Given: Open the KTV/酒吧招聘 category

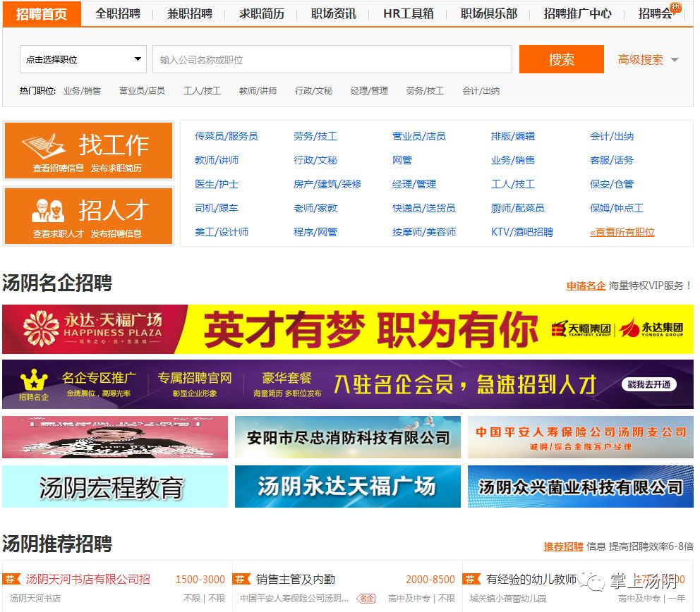Looking at the screenshot, I should pos(522,232).
